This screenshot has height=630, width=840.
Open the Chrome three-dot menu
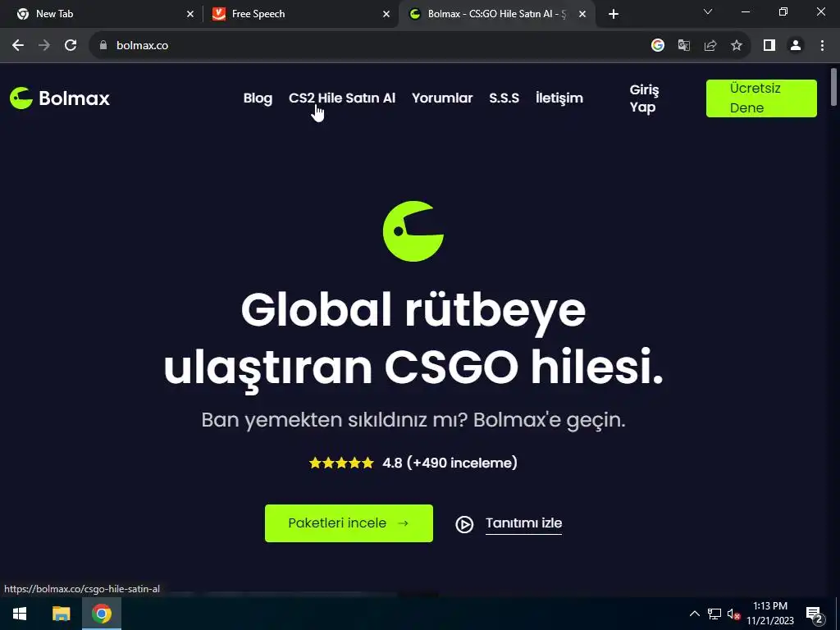point(822,46)
